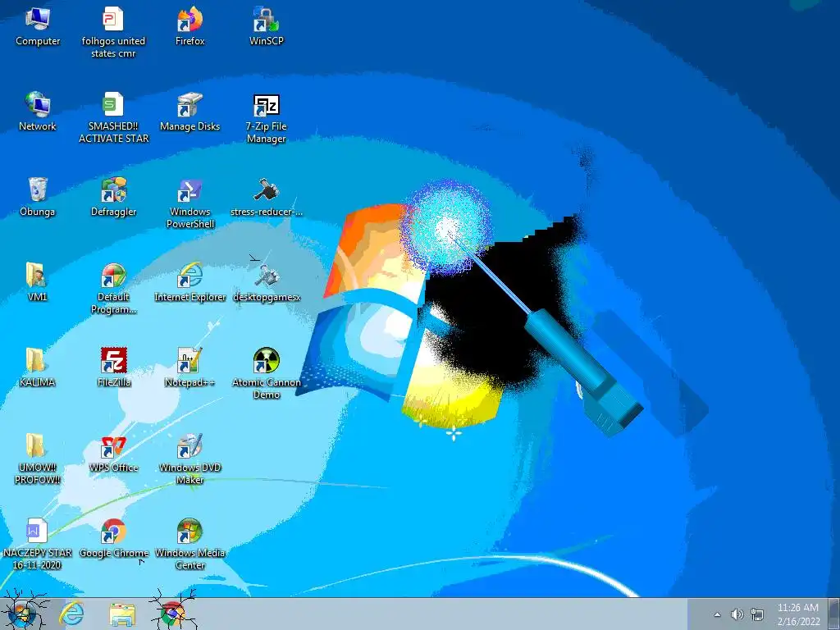Launch Google Chrome desktop shortcut
Image resolution: width=840 pixels, height=630 pixels.
pyautogui.click(x=113, y=538)
